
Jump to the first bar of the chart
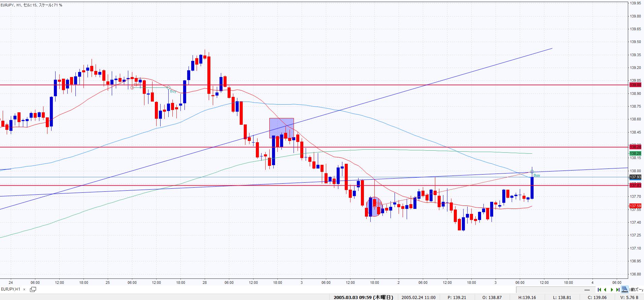coord(599,290)
